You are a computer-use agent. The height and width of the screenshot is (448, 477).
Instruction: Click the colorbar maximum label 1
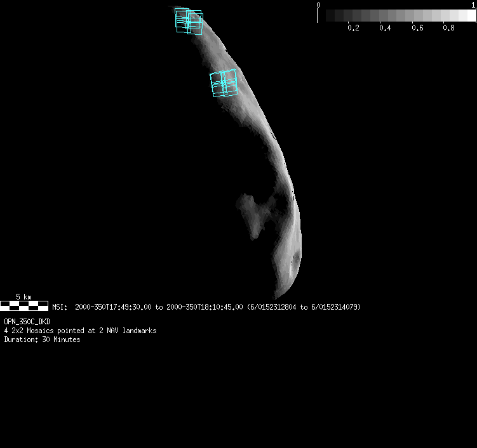tap(473, 4)
